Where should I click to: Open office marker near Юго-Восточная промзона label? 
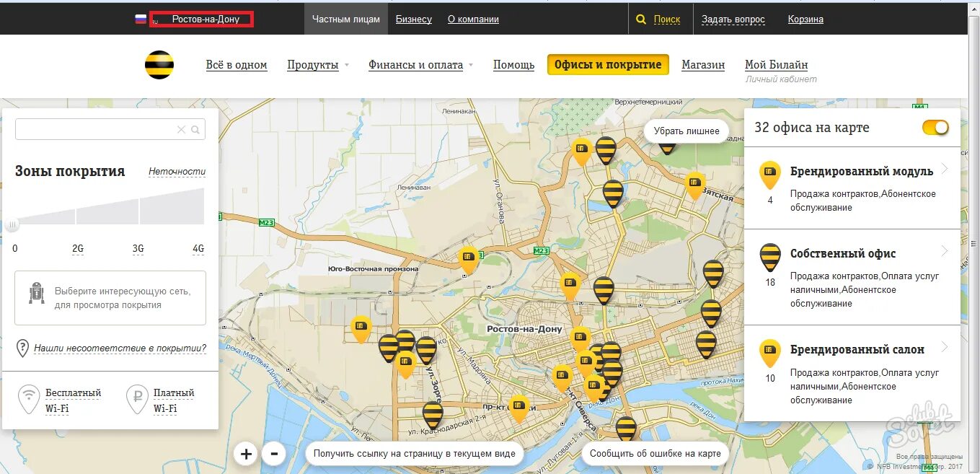[x=469, y=260]
